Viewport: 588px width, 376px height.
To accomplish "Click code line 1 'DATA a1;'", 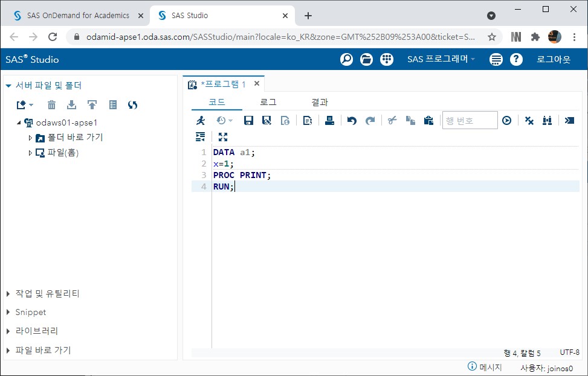I will pyautogui.click(x=234, y=153).
